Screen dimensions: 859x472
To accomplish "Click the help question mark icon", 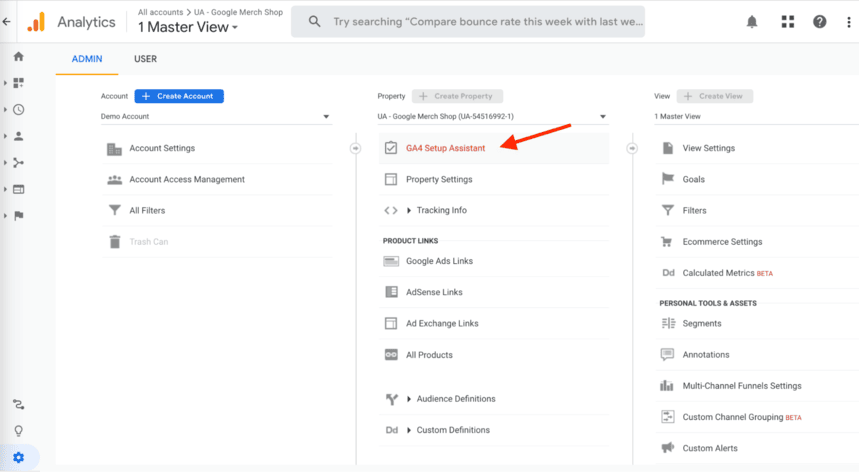I will 820,21.
